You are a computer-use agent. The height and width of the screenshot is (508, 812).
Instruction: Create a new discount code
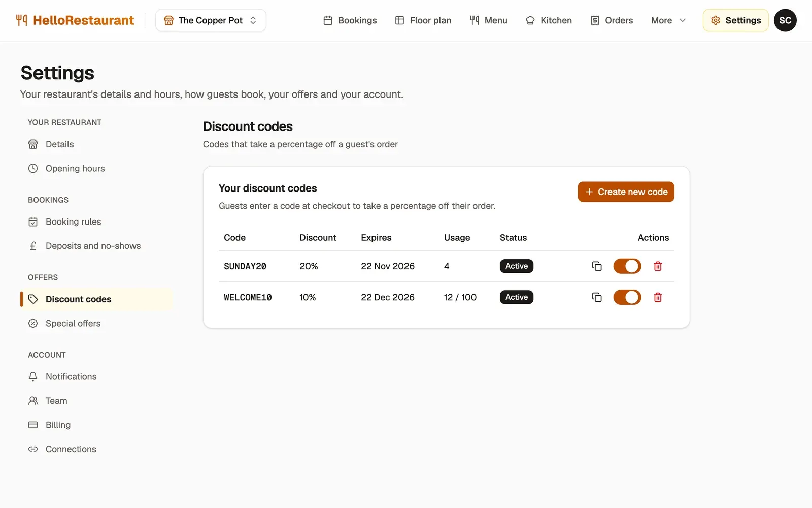click(626, 192)
